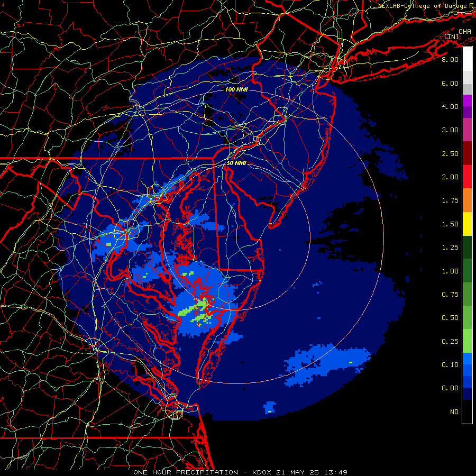Click the 1.75 legend value
The image size is (476, 476).
450,200
